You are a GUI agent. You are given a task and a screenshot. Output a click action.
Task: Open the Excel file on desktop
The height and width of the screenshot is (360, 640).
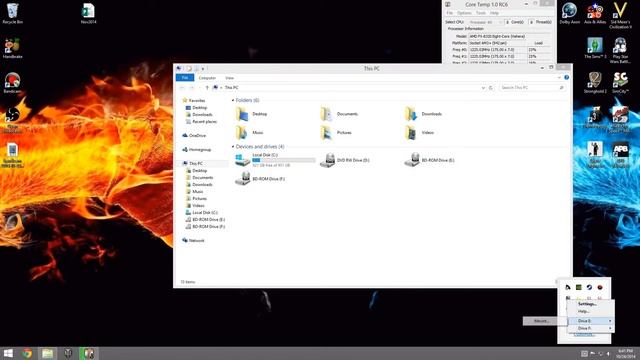coord(88,13)
